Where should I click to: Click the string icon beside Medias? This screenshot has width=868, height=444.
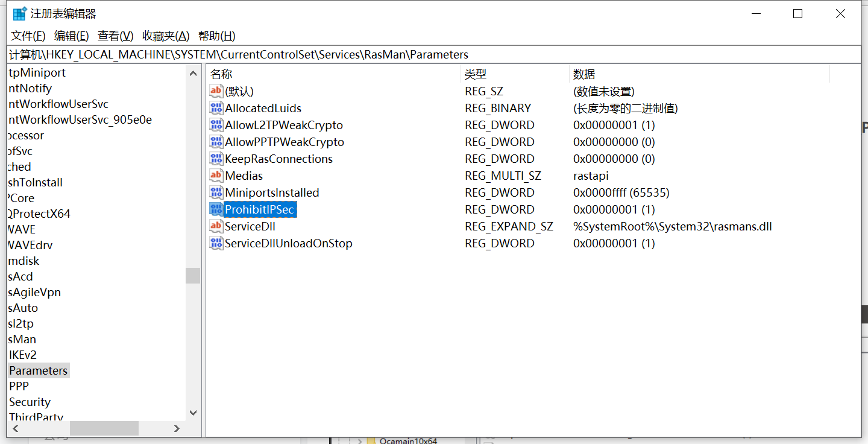click(x=216, y=176)
